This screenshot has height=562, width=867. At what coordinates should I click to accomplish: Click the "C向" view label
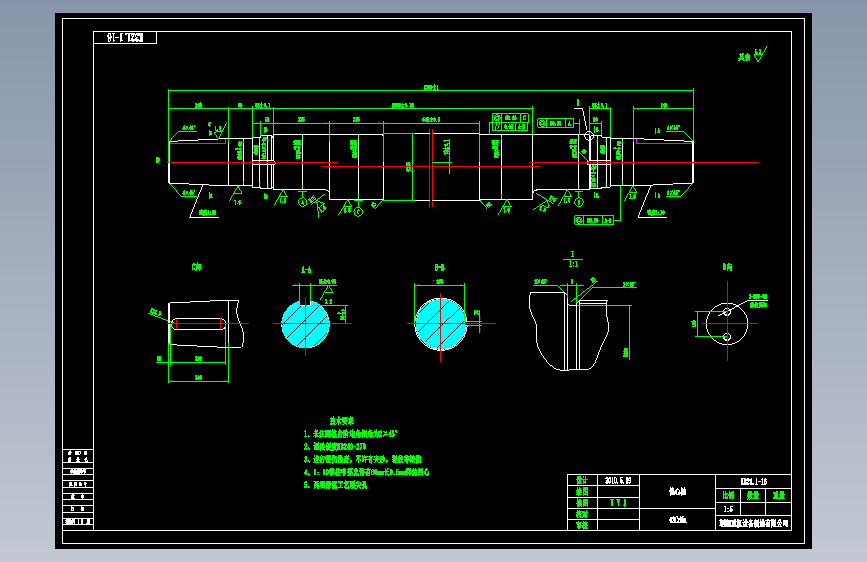[196, 267]
